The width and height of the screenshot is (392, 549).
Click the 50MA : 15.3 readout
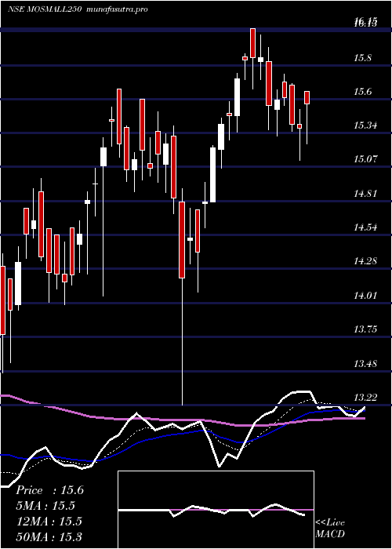pyautogui.click(x=49, y=536)
